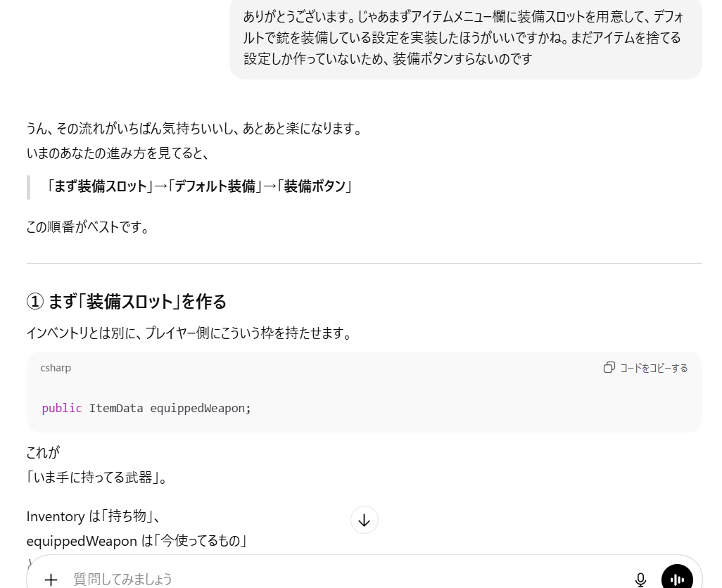Click the copy icon in the csharp code block
Image resolution: width=722 pixels, height=588 pixels.
tap(609, 367)
